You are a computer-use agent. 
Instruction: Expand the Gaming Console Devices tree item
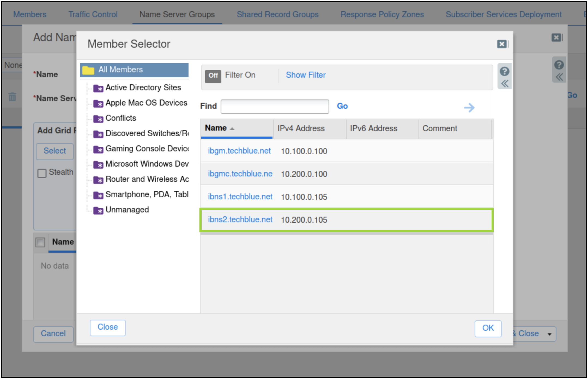(147, 149)
